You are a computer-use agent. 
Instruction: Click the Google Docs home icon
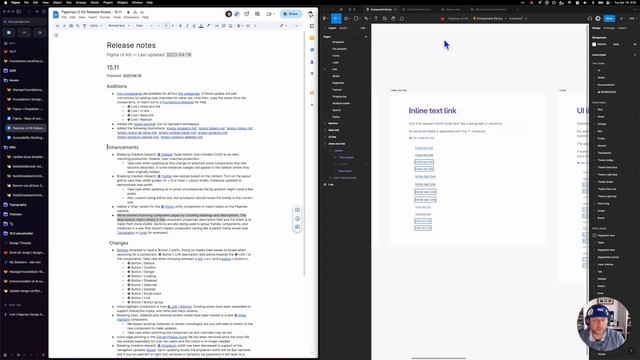click(56, 14)
